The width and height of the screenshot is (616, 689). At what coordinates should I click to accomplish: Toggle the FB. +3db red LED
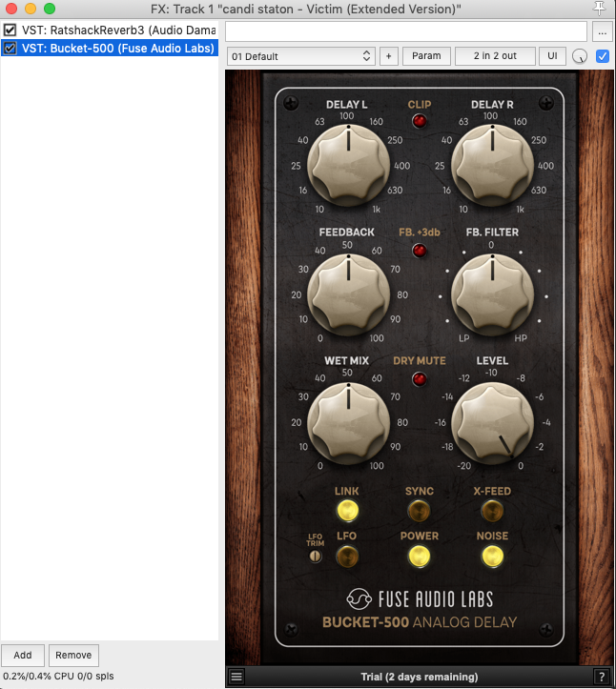[419, 251]
